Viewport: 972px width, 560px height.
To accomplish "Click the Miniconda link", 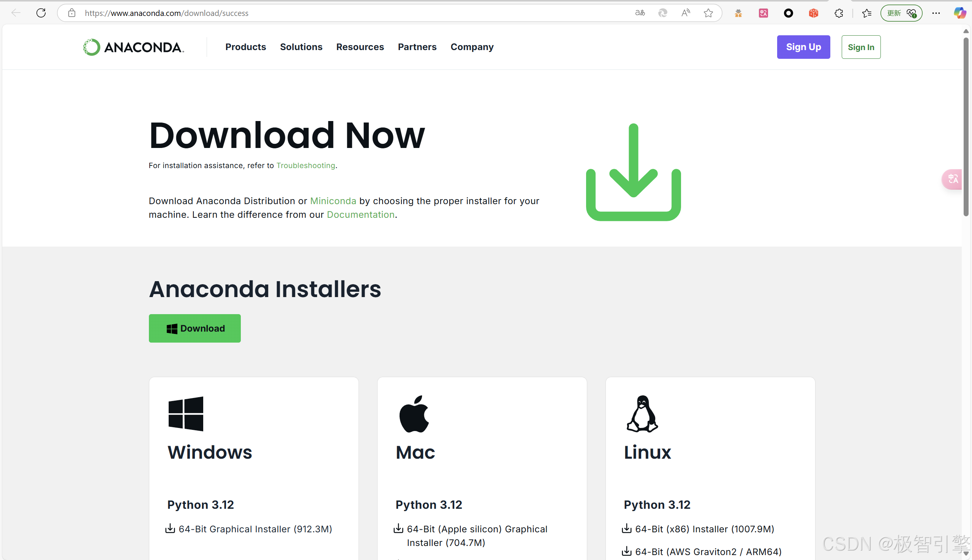I will click(333, 201).
